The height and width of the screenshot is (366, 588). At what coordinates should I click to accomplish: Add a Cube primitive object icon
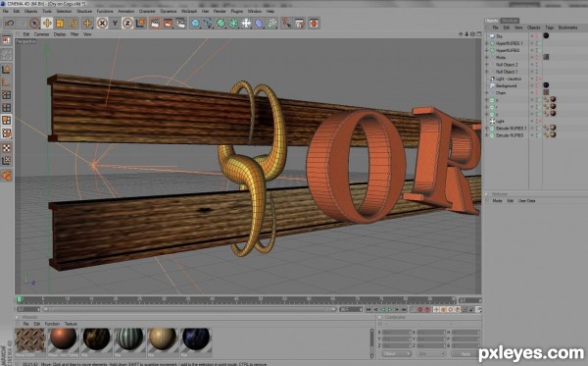click(195, 24)
